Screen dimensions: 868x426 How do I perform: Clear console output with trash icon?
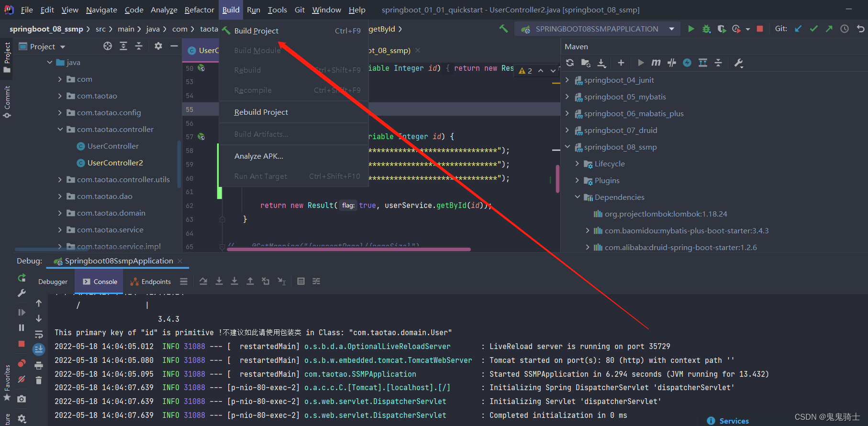(39, 381)
